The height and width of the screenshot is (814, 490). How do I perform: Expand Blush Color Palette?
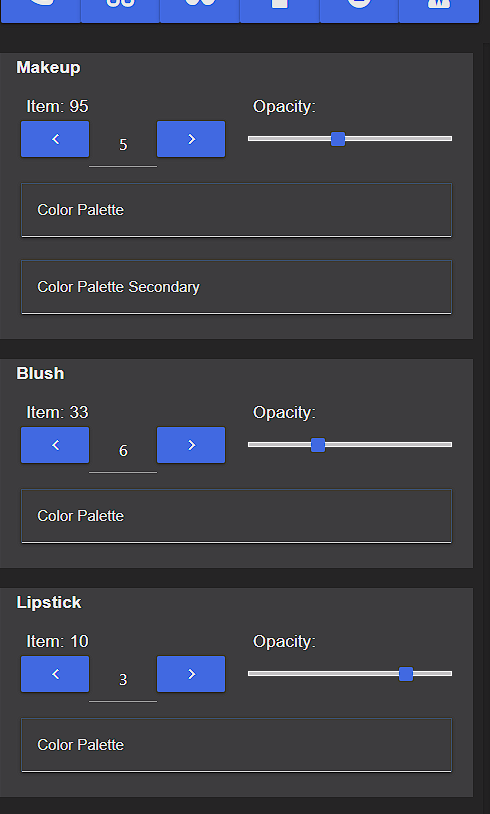pyautogui.click(x=237, y=516)
